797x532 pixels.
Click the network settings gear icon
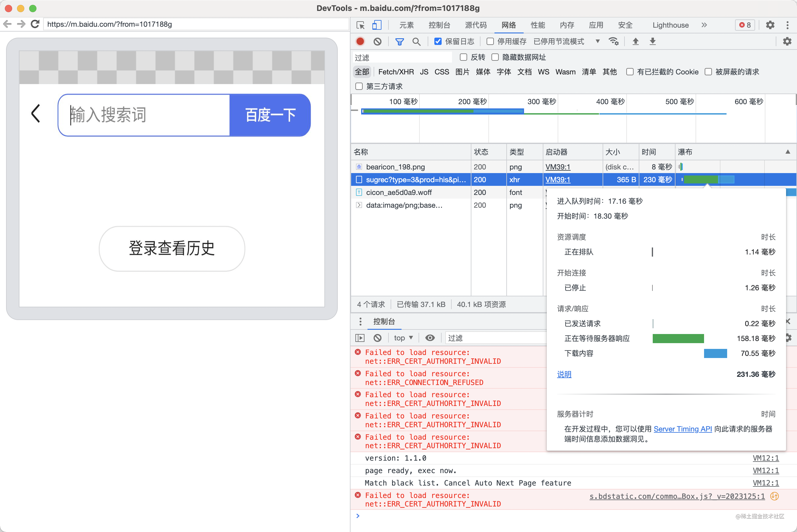[x=788, y=42]
